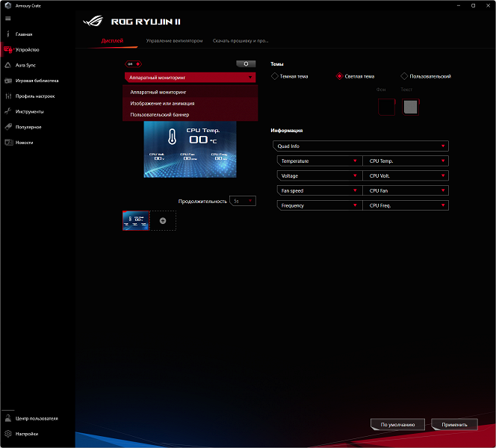Open Игровая библиотека gamepad icon
Image resolution: width=496 pixels, height=448 pixels.
pyautogui.click(x=8, y=81)
